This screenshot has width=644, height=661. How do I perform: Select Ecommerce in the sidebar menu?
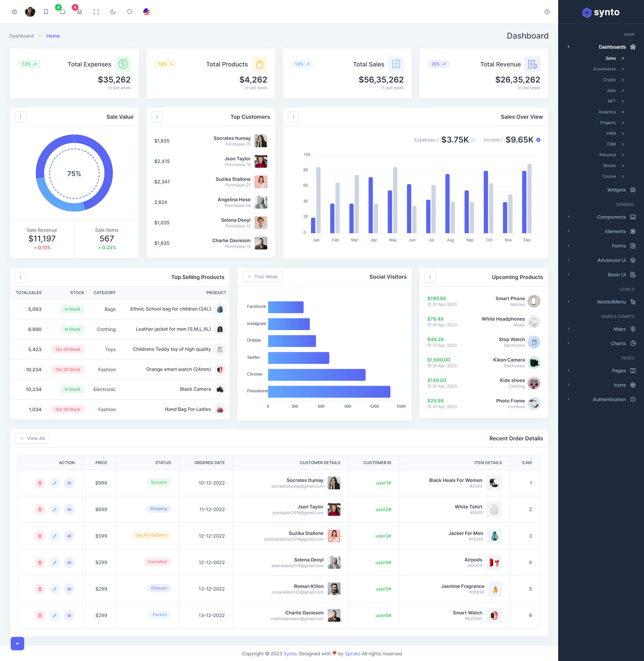[605, 69]
